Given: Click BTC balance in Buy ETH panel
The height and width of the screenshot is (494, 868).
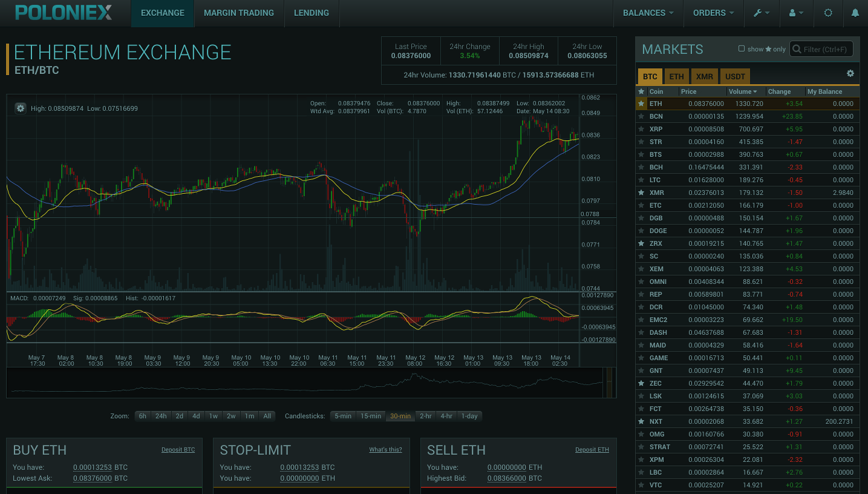Looking at the screenshot, I should coord(93,467).
